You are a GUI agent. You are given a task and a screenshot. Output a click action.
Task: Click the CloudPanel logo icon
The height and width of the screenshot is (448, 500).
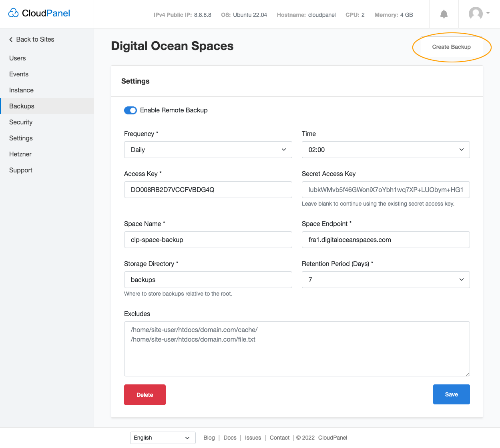click(13, 13)
